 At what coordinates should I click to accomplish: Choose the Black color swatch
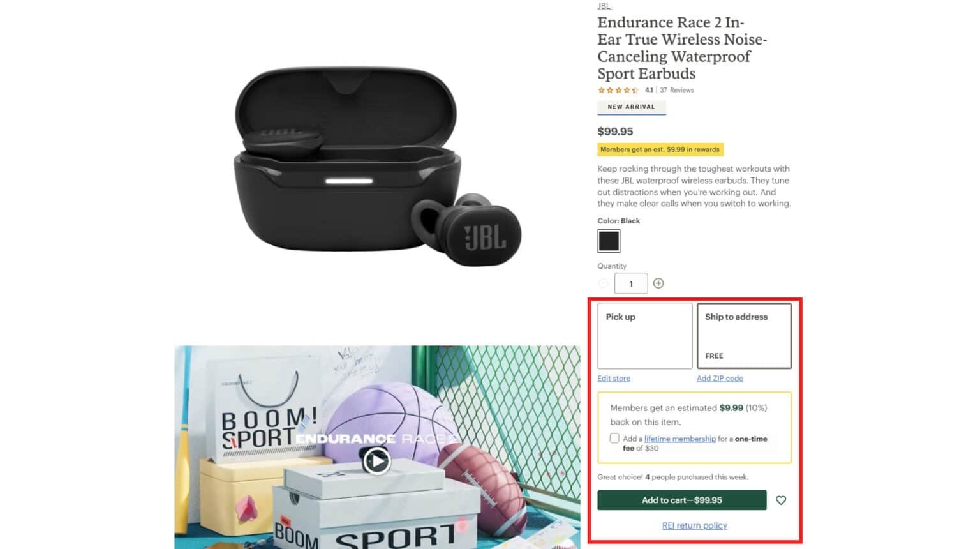point(609,241)
